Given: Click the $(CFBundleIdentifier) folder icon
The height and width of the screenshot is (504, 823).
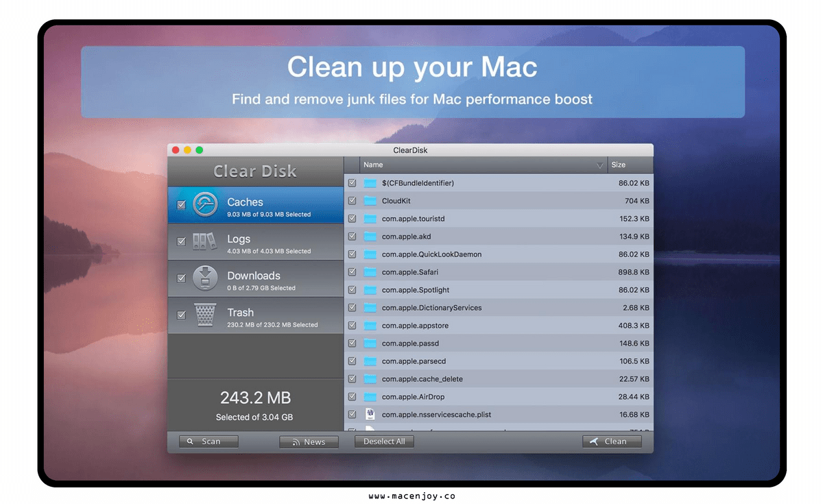Looking at the screenshot, I should coord(370,183).
